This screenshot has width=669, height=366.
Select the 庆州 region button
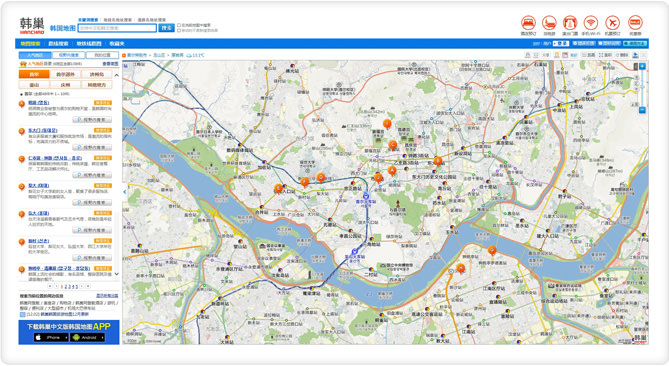tap(65, 85)
